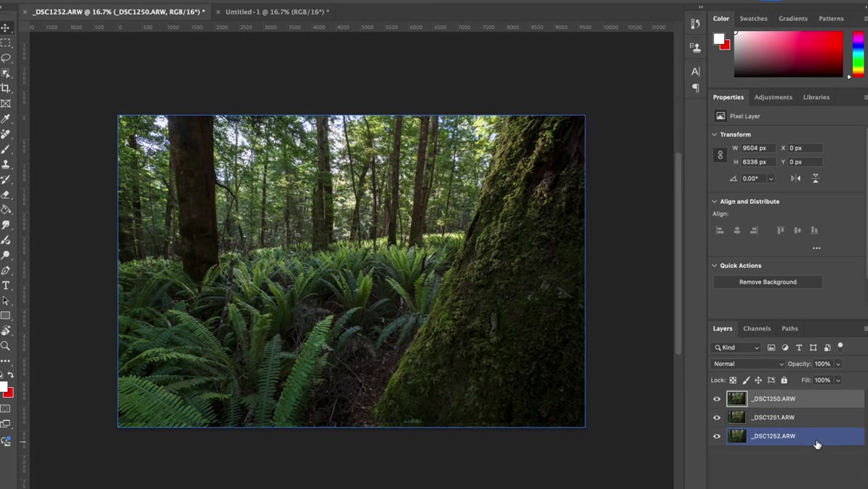Open the Opacity slider dropdown

click(x=838, y=364)
